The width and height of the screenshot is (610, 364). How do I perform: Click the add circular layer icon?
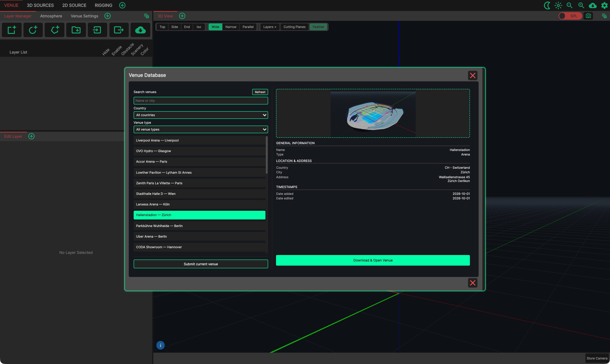(33, 30)
